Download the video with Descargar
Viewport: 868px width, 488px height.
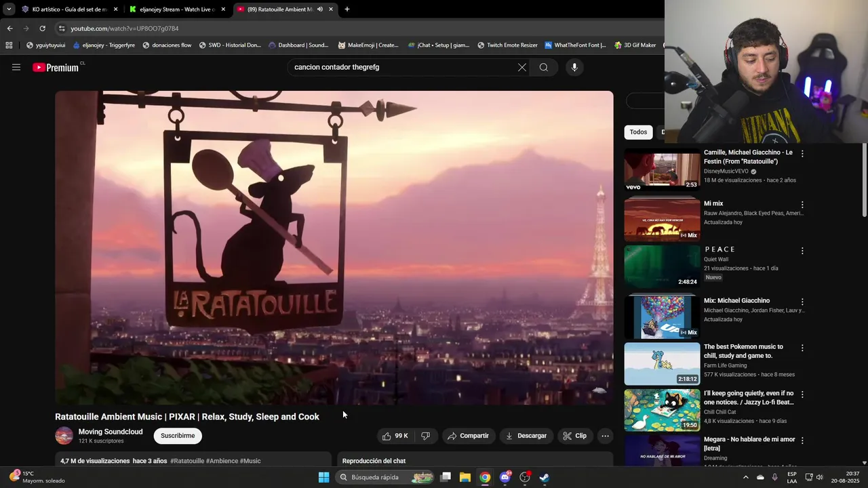click(x=526, y=436)
